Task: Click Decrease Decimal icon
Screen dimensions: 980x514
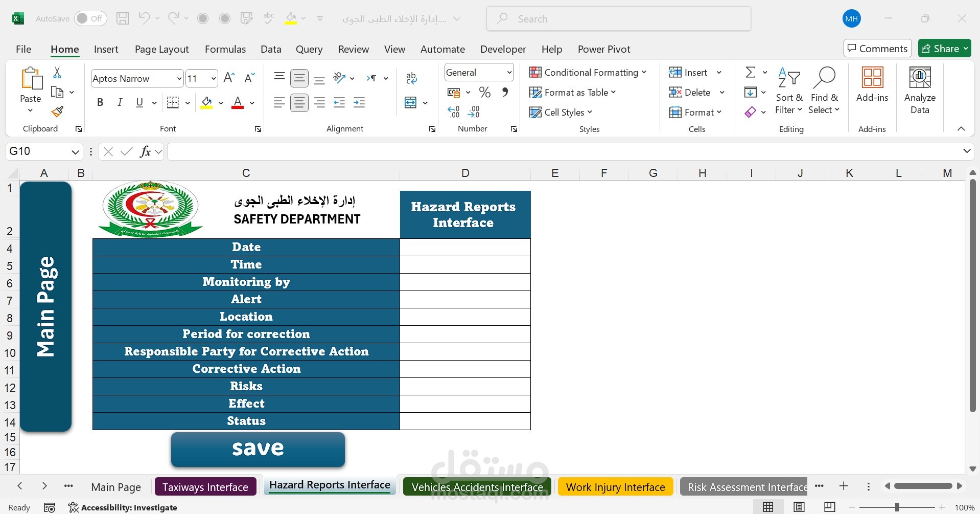Action: point(474,111)
